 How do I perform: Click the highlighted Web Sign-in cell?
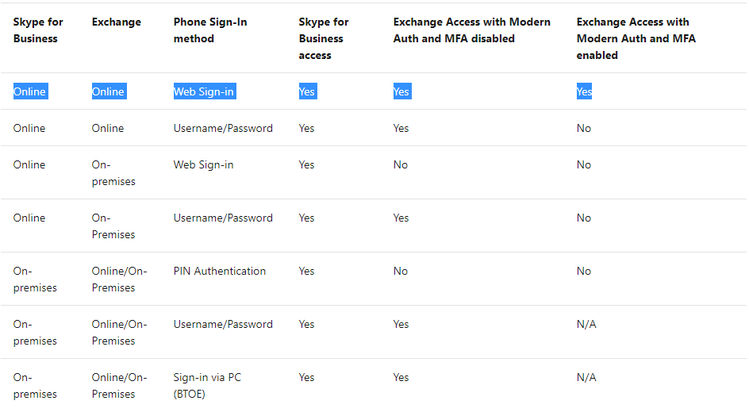204,92
